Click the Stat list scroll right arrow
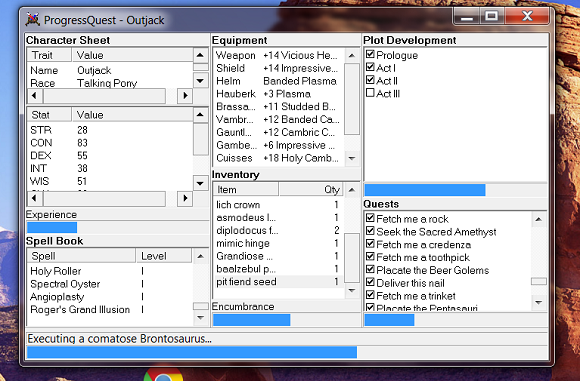Viewport: 580px width, 381px height. pyautogui.click(x=185, y=198)
